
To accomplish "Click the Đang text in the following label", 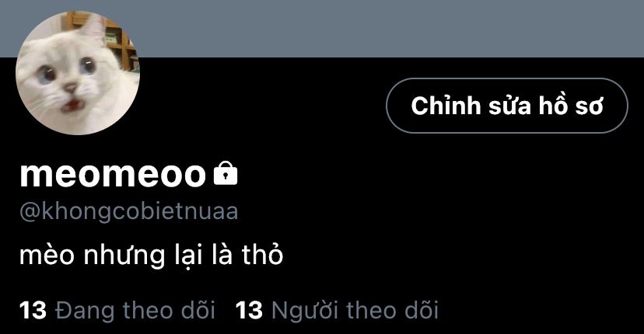I will [85, 310].
